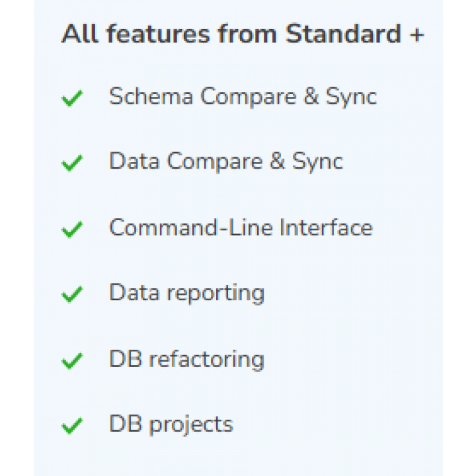
Task: Click the checkmark next to Command-Line Interface
Action: (72, 229)
